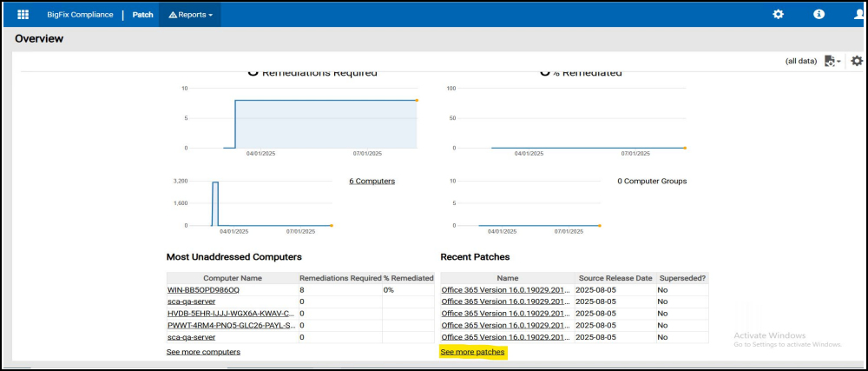This screenshot has width=868, height=371.
Task: Click the Source Release Date column header
Action: pos(615,277)
